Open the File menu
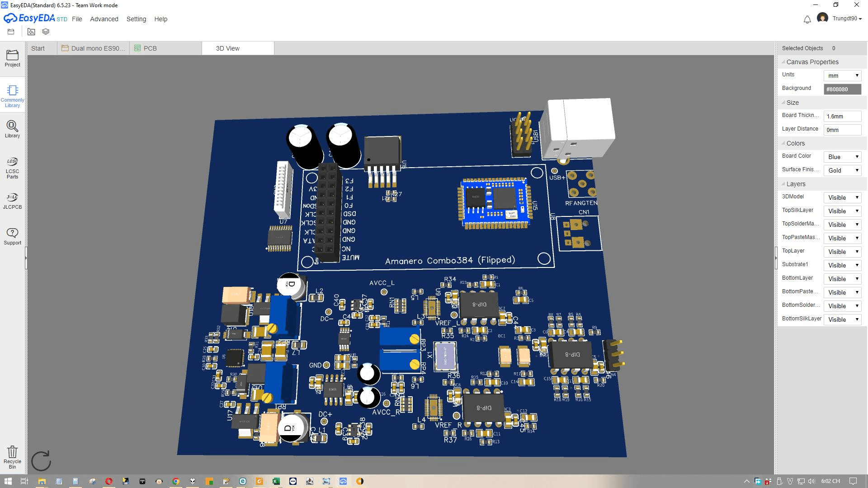 click(77, 19)
